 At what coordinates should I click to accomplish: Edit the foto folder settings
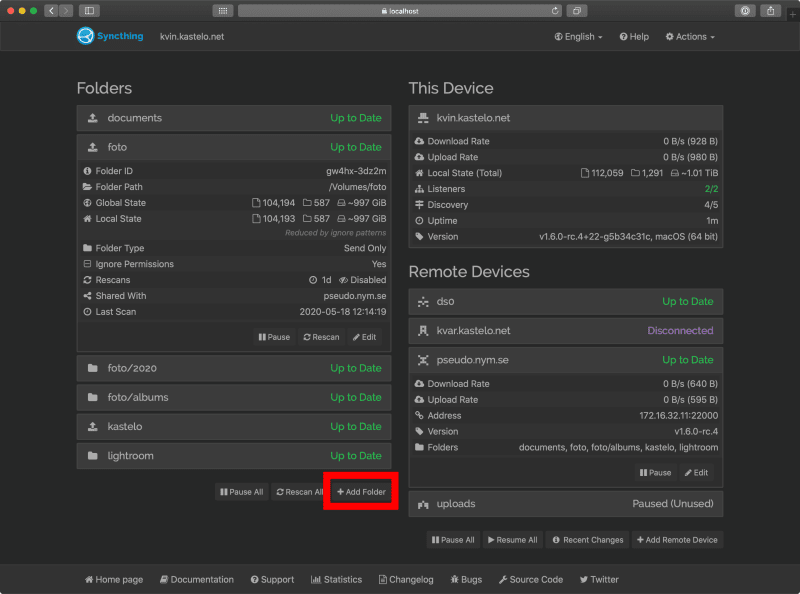coord(364,337)
